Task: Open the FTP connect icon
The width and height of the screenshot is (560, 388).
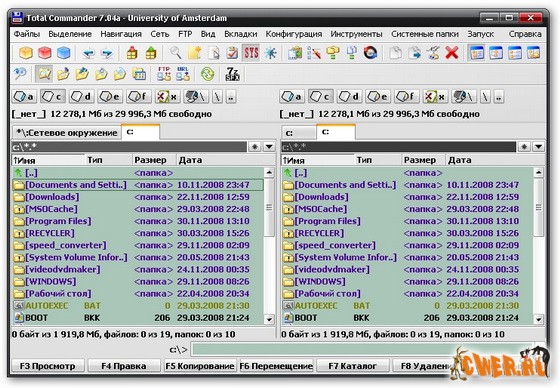Action: tap(164, 74)
